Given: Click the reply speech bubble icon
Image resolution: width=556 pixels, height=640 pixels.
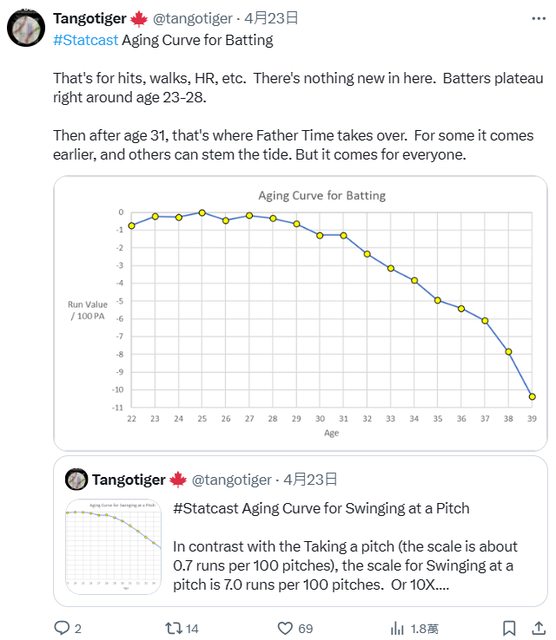Looking at the screenshot, I should click(x=62, y=628).
